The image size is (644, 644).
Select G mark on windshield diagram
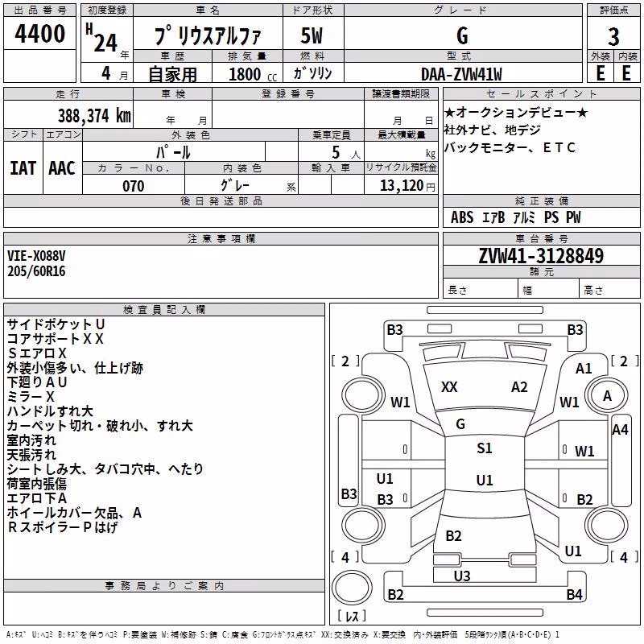tap(460, 424)
